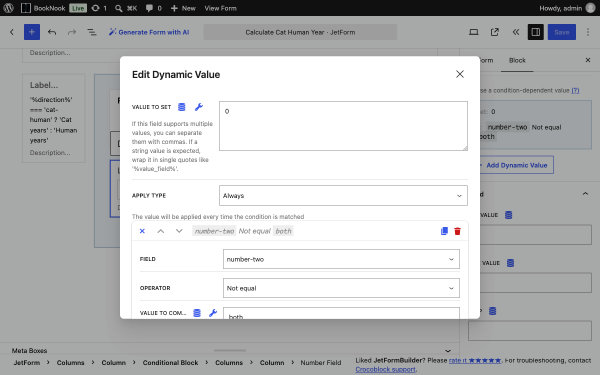Open the Operator dropdown showing Not equal
The image size is (600, 375).
pos(341,288)
